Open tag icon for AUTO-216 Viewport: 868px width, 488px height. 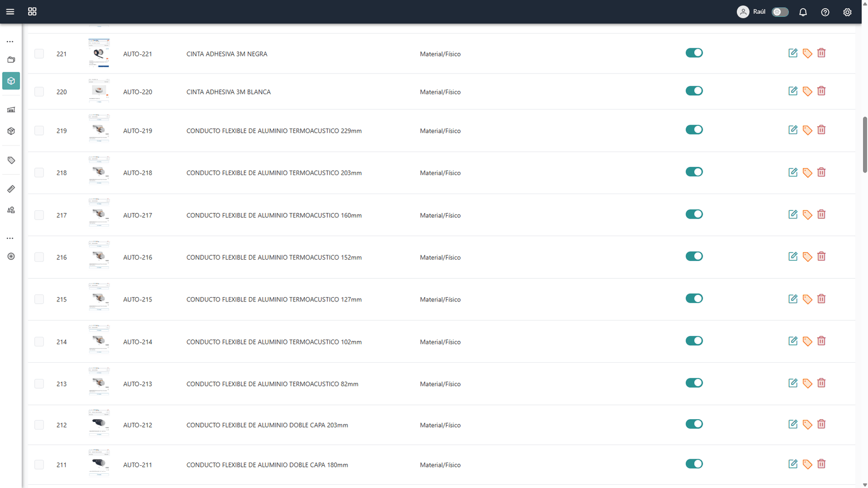pyautogui.click(x=807, y=256)
